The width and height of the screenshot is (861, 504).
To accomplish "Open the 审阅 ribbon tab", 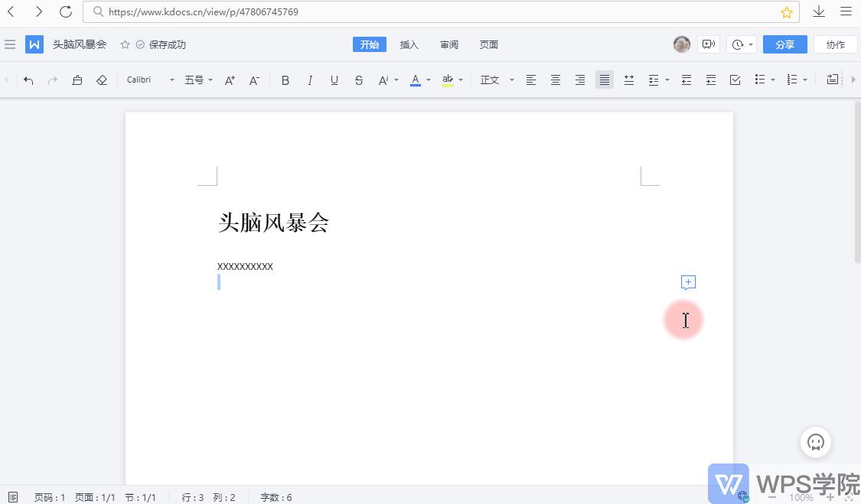I will click(449, 44).
